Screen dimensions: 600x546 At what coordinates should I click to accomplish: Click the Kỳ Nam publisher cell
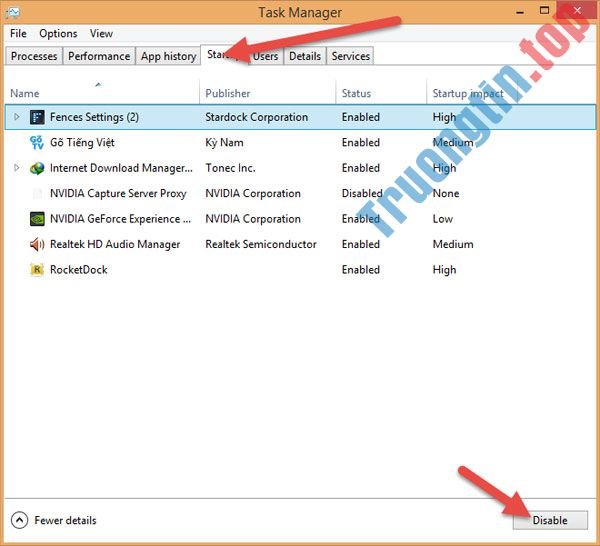224,143
